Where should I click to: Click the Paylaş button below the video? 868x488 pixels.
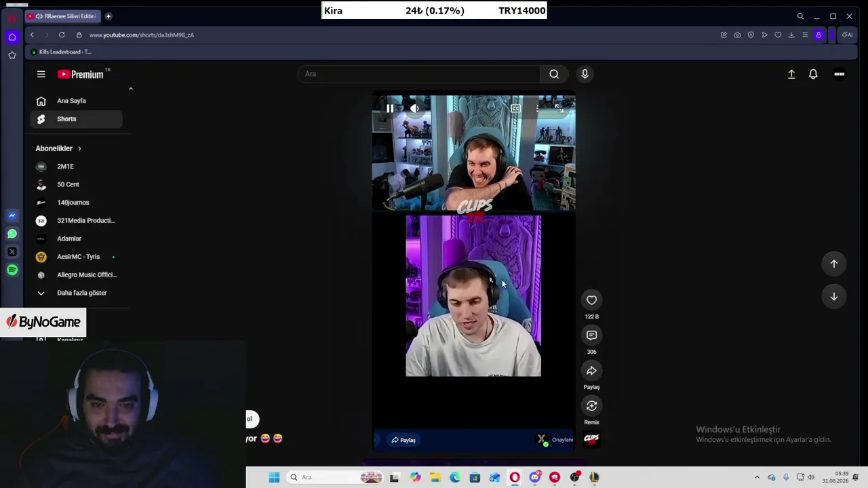[x=404, y=440]
